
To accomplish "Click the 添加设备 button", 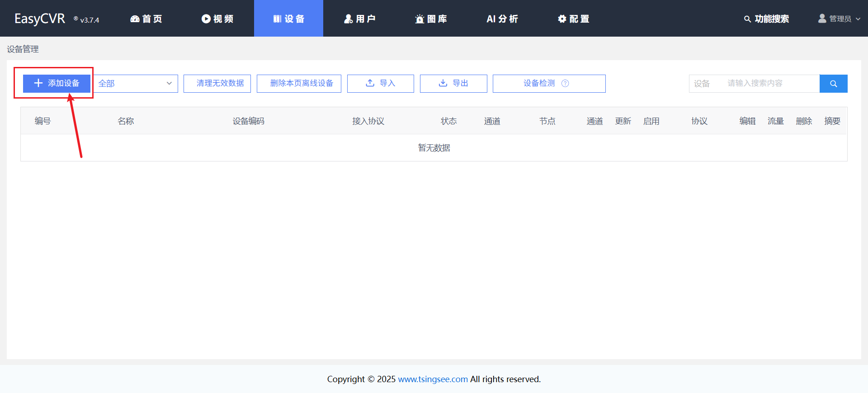I will click(x=57, y=83).
